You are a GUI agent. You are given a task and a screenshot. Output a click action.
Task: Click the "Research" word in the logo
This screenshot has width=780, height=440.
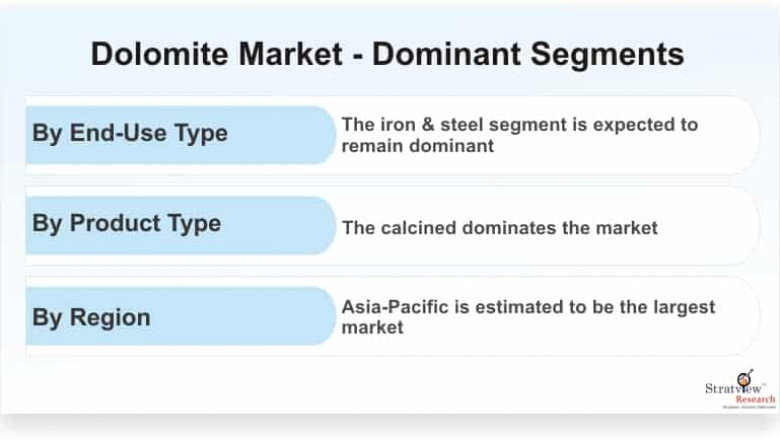(754, 399)
